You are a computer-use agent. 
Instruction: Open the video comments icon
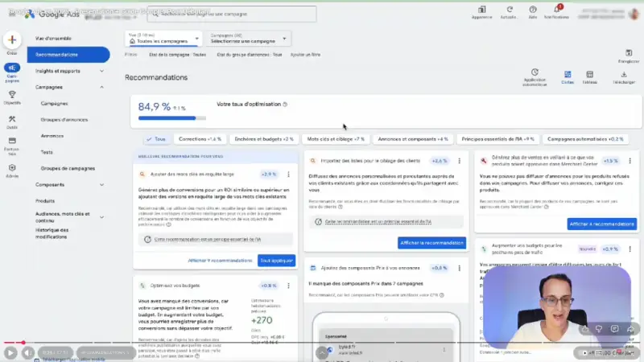(614, 329)
